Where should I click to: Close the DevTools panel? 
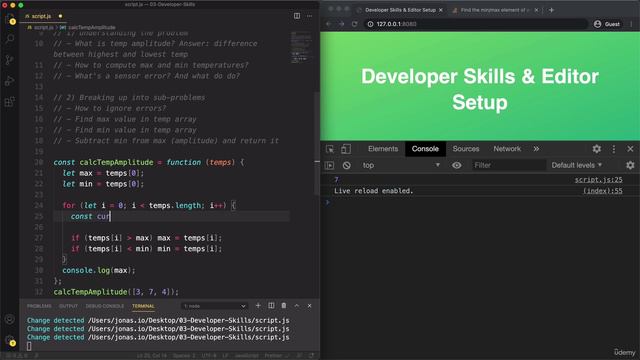click(630, 149)
